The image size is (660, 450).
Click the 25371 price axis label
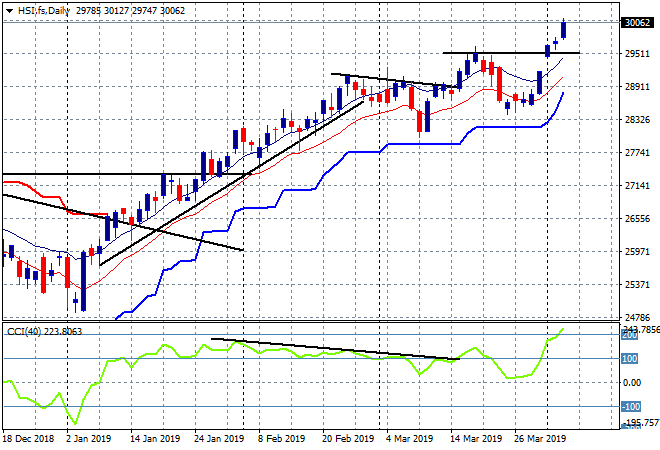pos(637,285)
